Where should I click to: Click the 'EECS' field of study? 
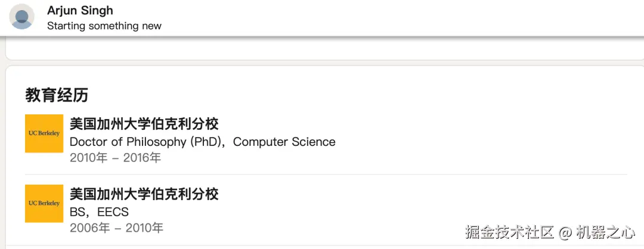pos(113,212)
